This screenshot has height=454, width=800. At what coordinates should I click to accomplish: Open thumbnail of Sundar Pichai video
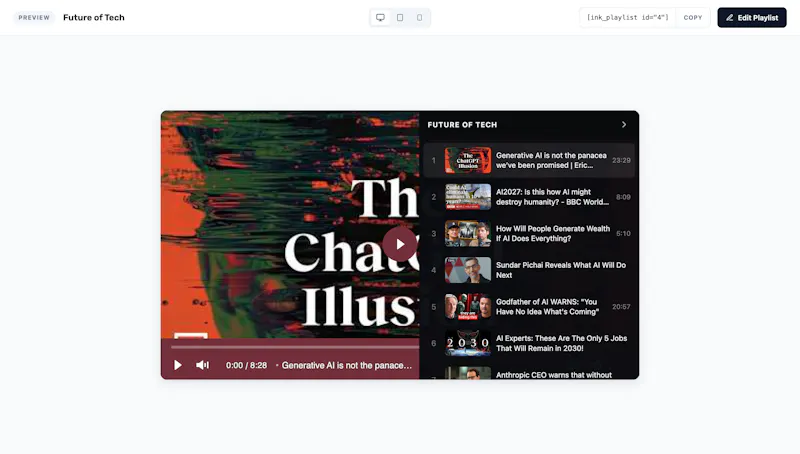click(x=468, y=270)
